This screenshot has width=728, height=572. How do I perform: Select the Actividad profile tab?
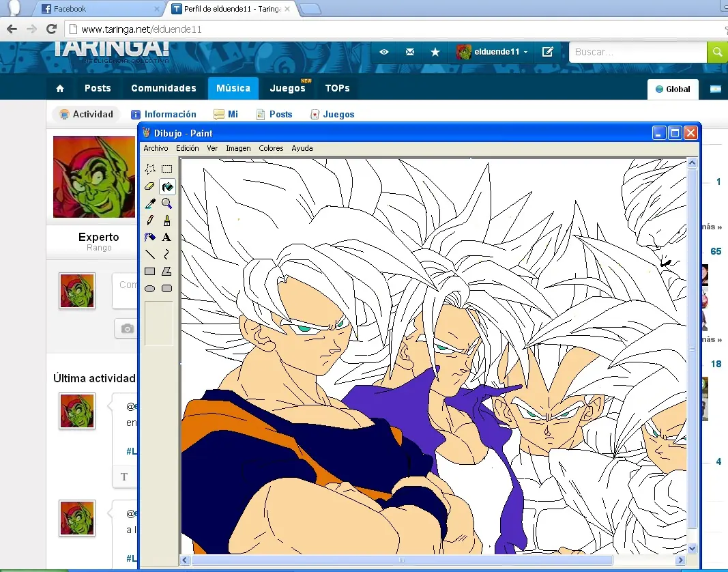87,114
